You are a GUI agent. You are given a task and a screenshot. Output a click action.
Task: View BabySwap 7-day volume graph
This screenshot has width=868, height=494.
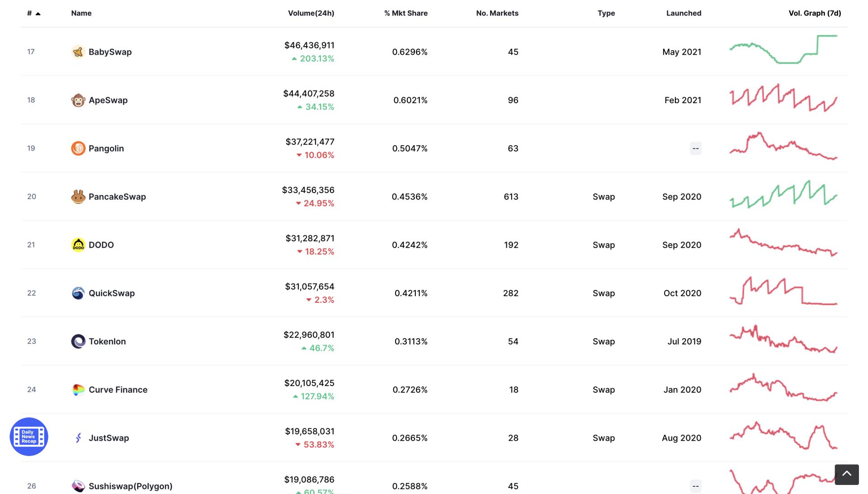[x=783, y=50]
